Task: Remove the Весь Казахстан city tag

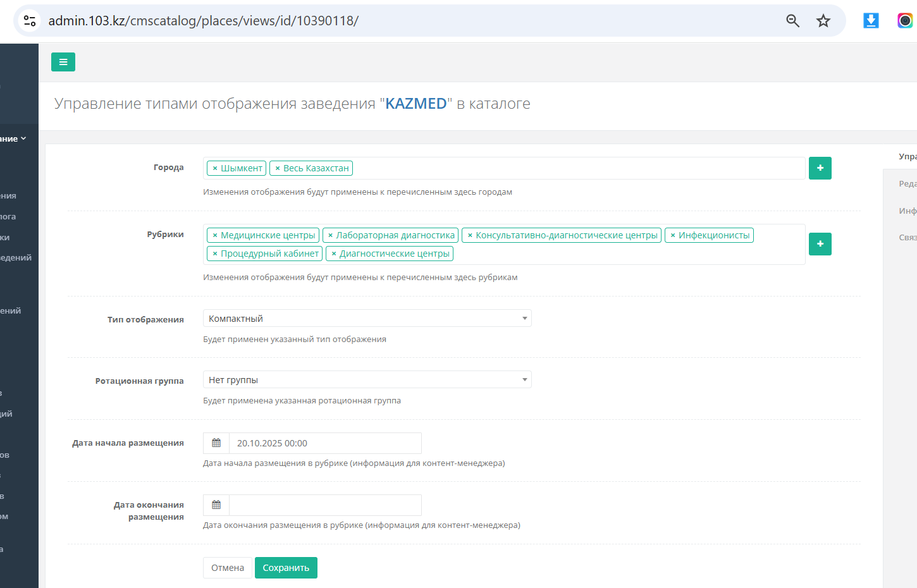Action: click(278, 168)
